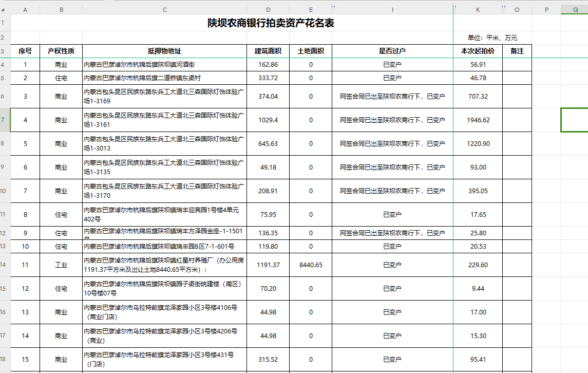Select column K header
The height and width of the screenshot is (373, 588).
478,10
